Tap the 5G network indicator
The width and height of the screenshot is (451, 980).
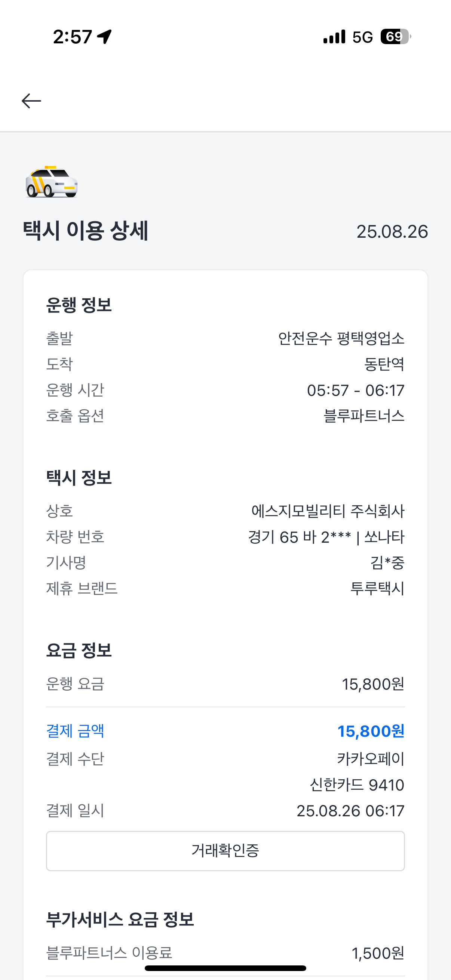coord(362,37)
